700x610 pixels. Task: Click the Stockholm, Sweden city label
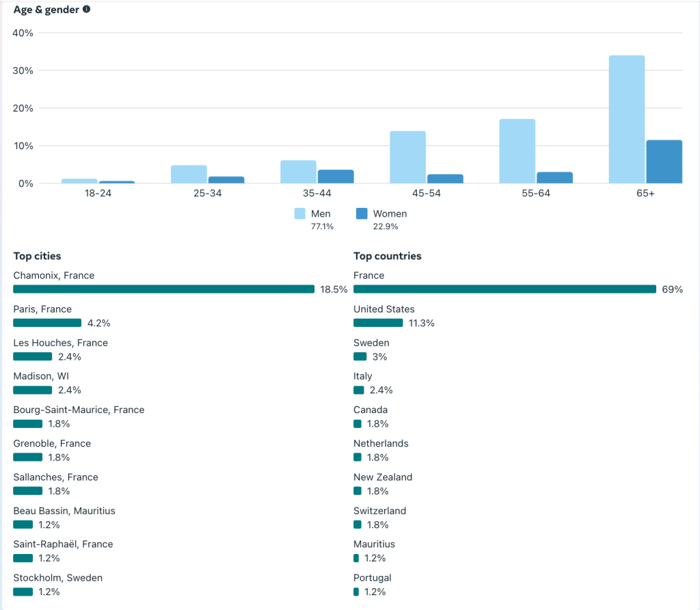coord(57,578)
